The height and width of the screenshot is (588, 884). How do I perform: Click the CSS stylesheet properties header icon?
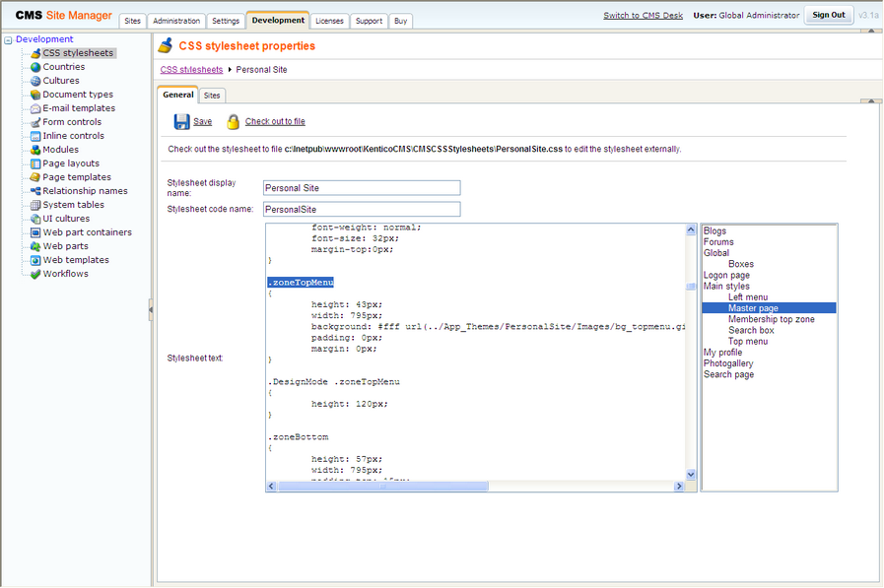pyautogui.click(x=166, y=45)
